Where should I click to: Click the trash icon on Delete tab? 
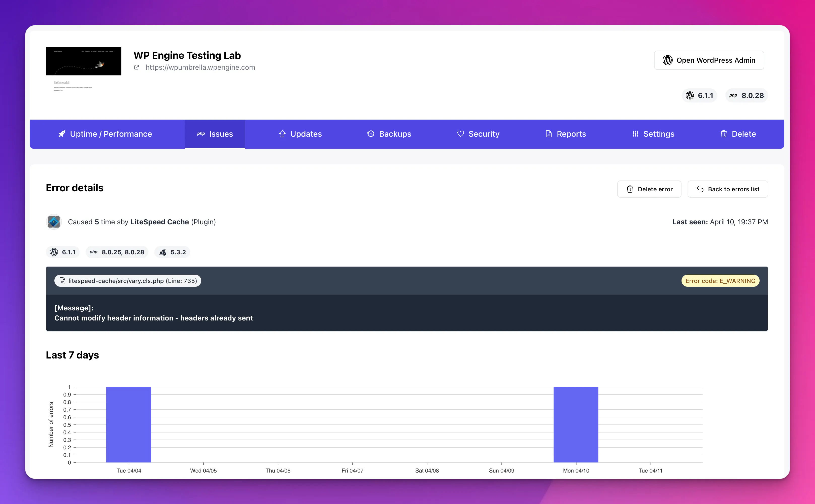coord(724,134)
